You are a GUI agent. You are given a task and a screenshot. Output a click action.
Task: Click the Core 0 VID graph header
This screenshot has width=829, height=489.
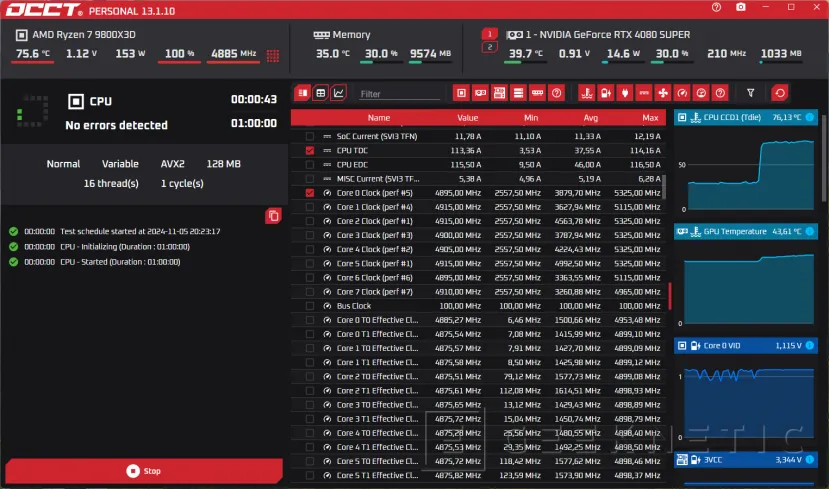(x=745, y=346)
